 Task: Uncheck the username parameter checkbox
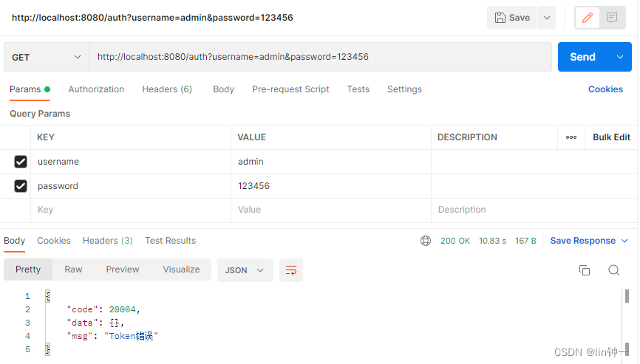[21, 162]
